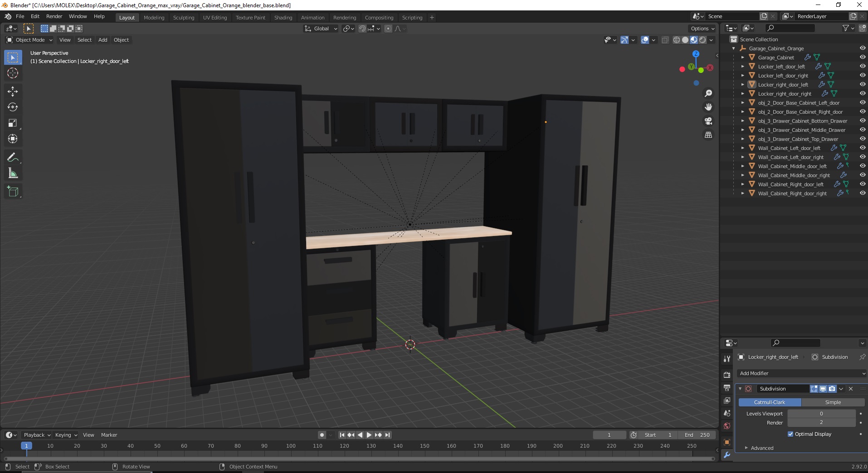
Task: Open the Keying dropdown in timeline
Action: click(66, 435)
